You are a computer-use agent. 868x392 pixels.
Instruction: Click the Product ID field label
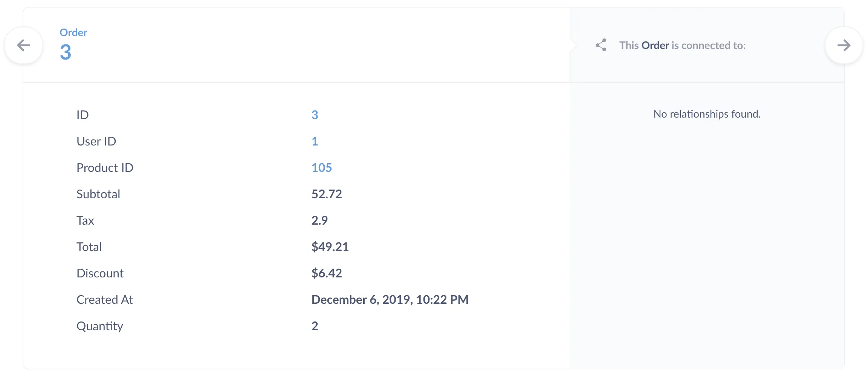coord(105,167)
